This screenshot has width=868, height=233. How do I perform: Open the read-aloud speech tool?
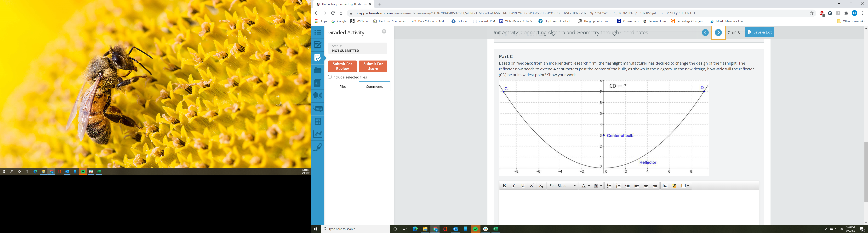click(317, 96)
